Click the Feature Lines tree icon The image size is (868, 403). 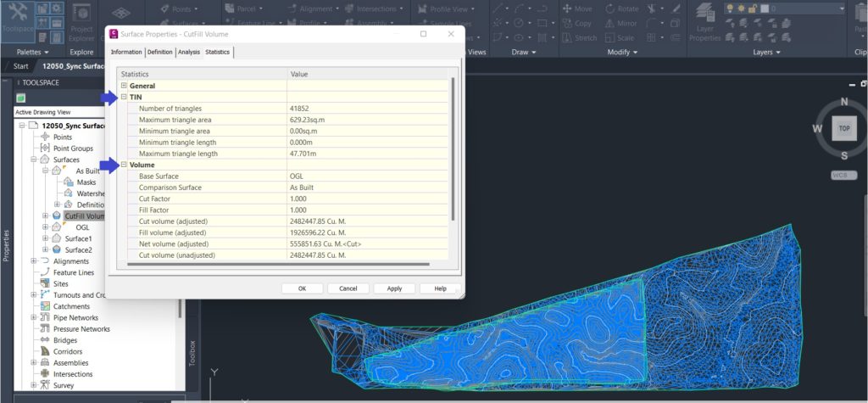click(45, 272)
